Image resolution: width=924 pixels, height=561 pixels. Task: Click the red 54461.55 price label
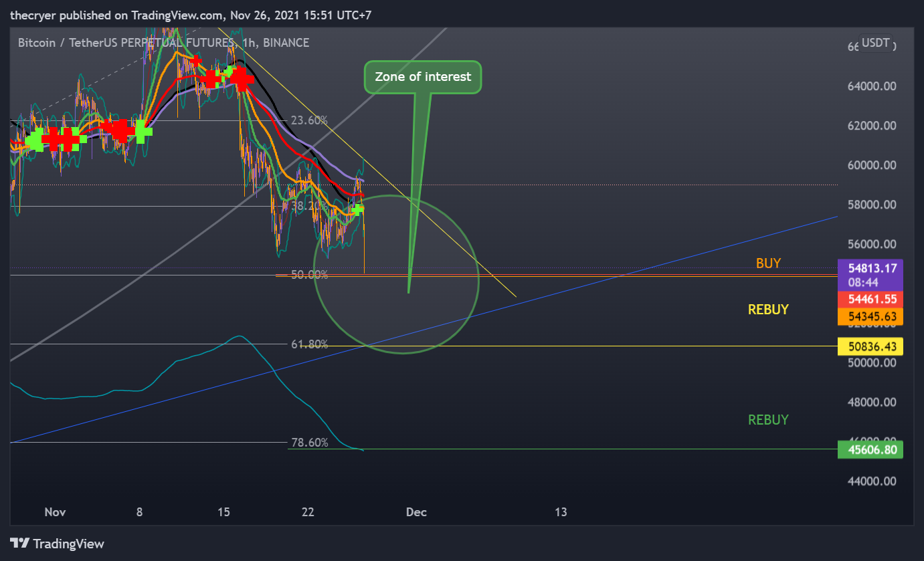pyautogui.click(x=870, y=299)
